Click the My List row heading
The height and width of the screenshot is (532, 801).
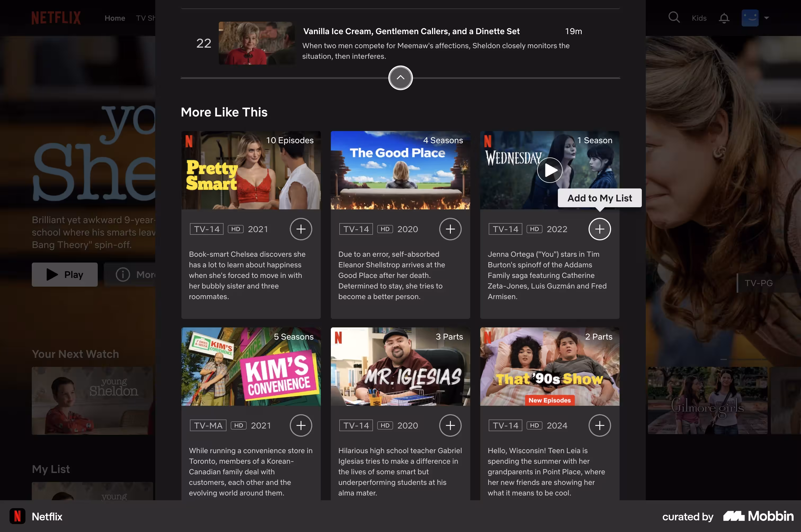[x=51, y=469]
